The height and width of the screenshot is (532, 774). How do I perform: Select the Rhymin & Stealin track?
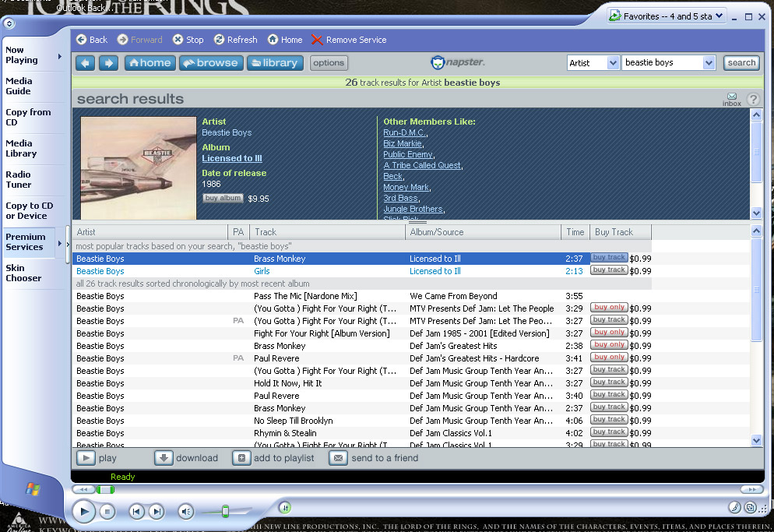pos(362,433)
